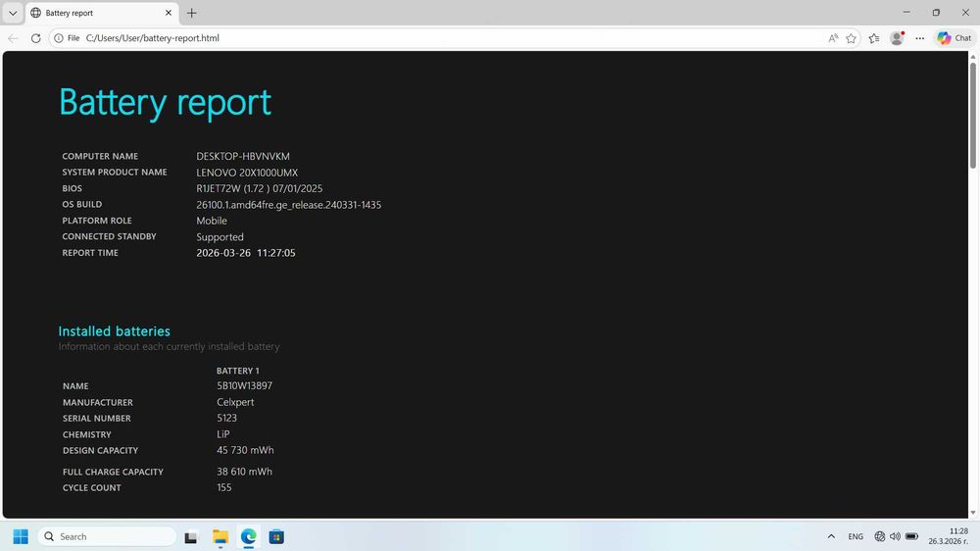
Task: Open network status globe icon in tray
Action: (879, 536)
